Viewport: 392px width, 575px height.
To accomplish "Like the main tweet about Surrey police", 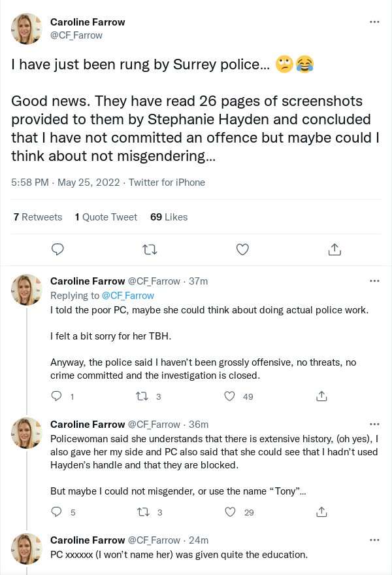I will pos(242,249).
